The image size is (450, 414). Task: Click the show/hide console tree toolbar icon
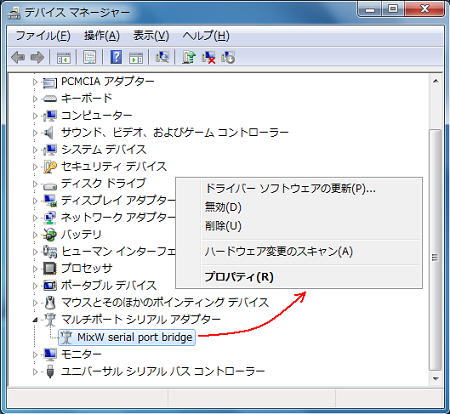[63, 57]
